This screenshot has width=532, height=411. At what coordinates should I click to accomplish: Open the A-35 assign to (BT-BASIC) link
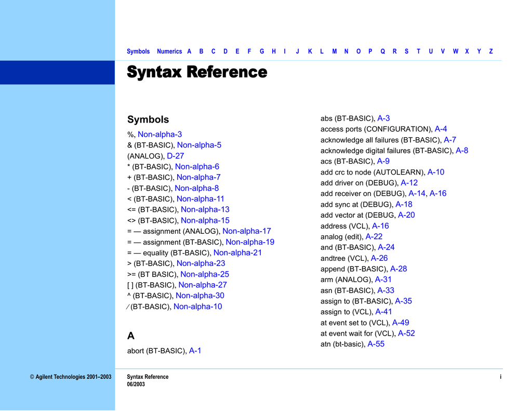tap(404, 301)
